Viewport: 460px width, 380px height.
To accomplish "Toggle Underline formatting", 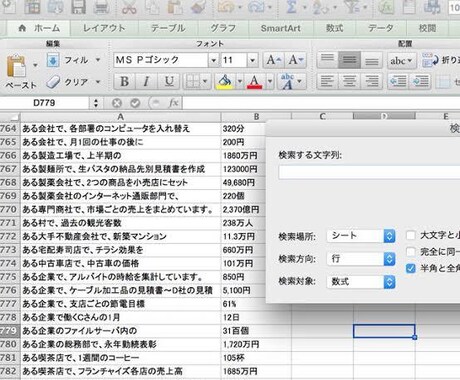I will pos(169,81).
